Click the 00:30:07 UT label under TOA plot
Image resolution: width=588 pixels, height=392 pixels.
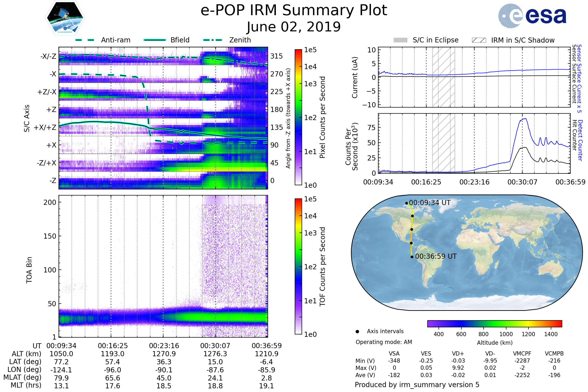215,346
